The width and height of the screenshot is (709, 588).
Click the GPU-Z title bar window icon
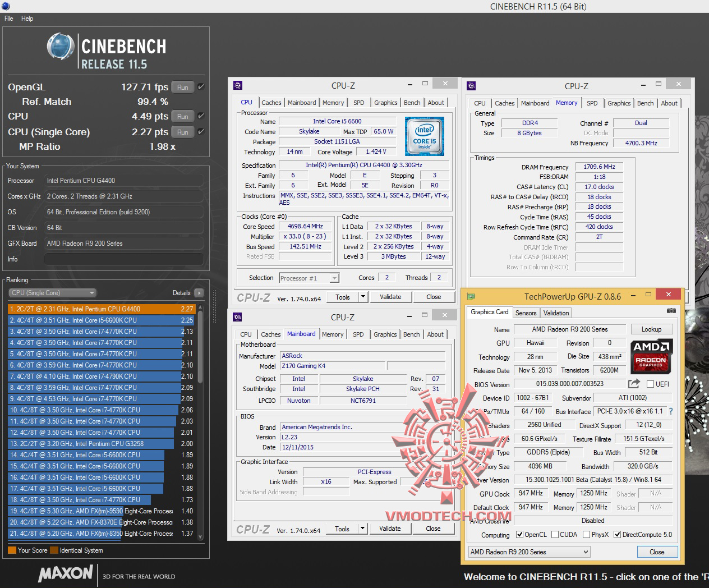pyautogui.click(x=471, y=296)
